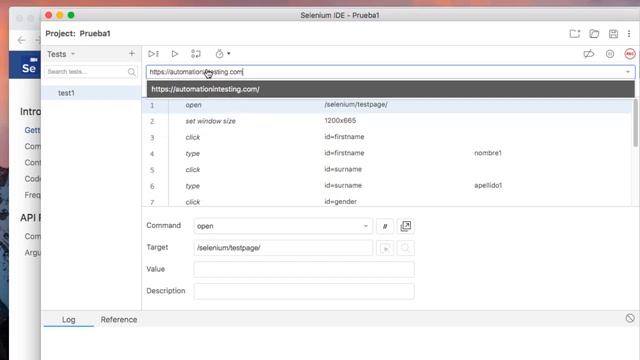Add a new test with plus icon
Viewport: 640px width, 360px height.
click(132, 53)
